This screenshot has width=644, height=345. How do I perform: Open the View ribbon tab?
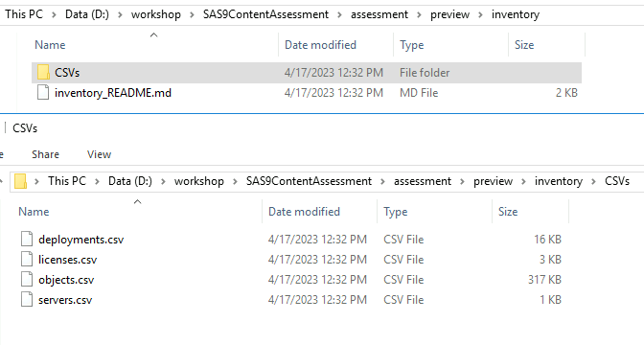99,154
